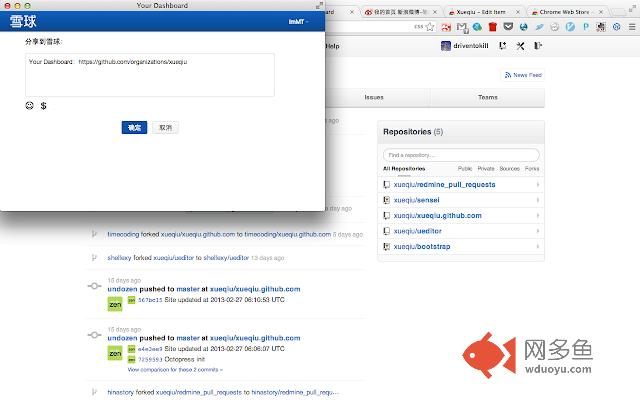Click the 雪球 logo in the popup header
Screen dimensions: 640x400
pyautogui.click(x=23, y=21)
